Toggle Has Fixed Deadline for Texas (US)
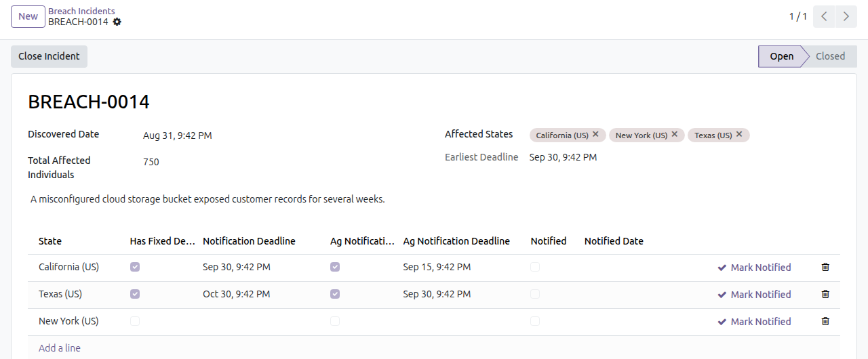The image size is (868, 359). [x=135, y=294]
